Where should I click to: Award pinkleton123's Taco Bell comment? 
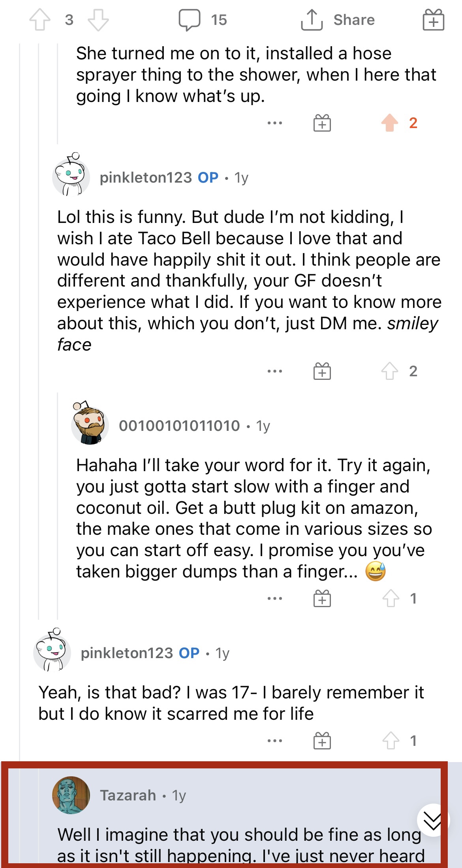(322, 371)
